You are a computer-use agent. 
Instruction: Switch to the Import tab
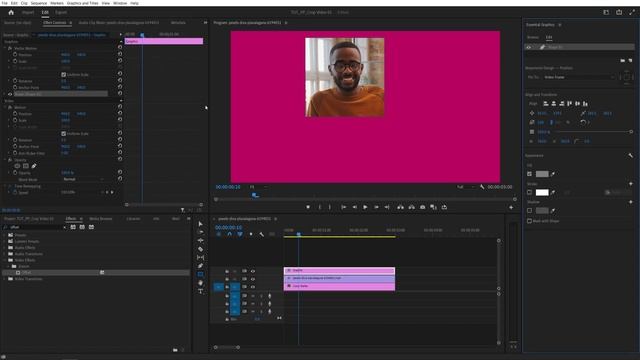[28, 12]
